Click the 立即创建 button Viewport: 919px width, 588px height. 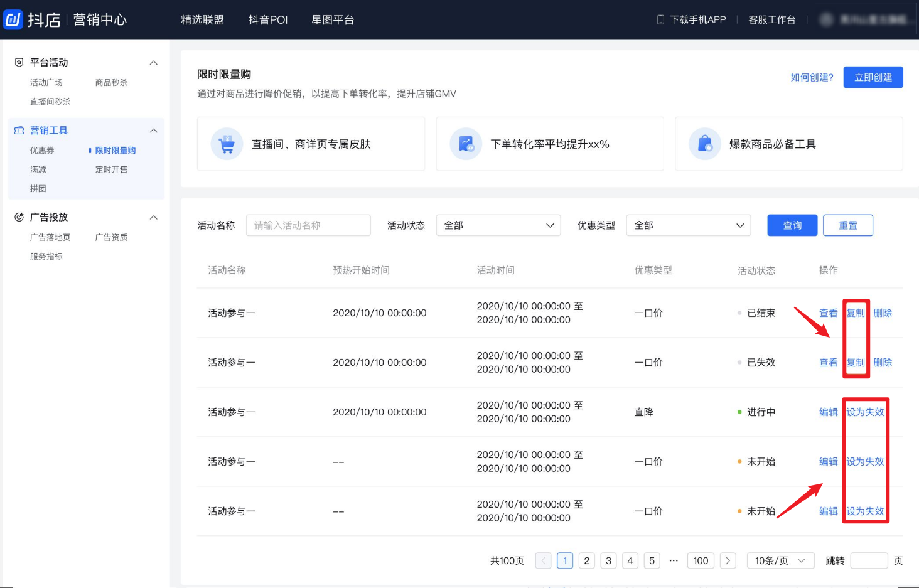pyautogui.click(x=873, y=77)
